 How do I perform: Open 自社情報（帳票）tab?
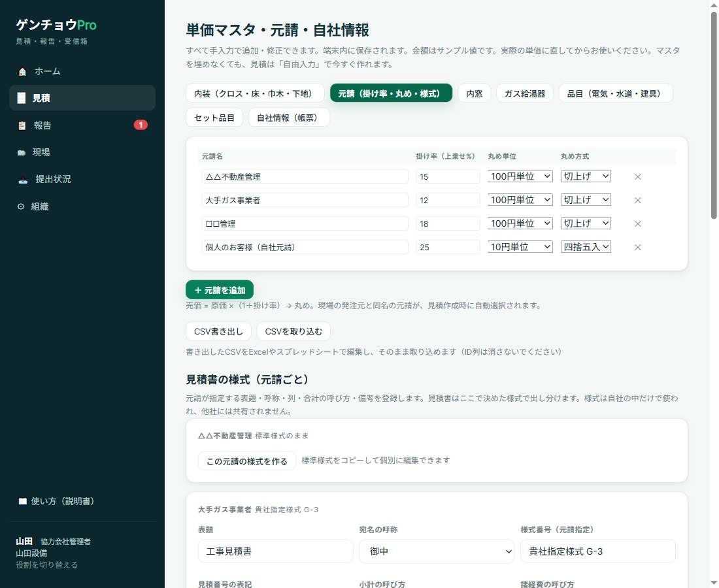(289, 118)
